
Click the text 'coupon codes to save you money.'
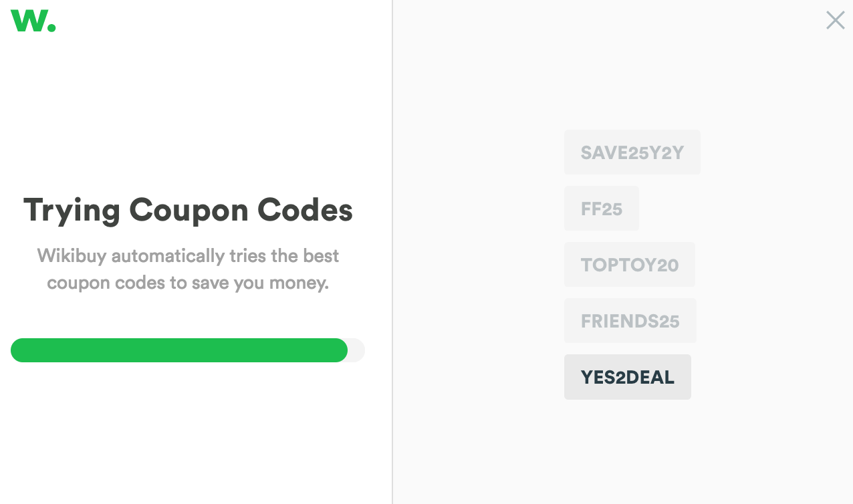pyautogui.click(x=188, y=283)
